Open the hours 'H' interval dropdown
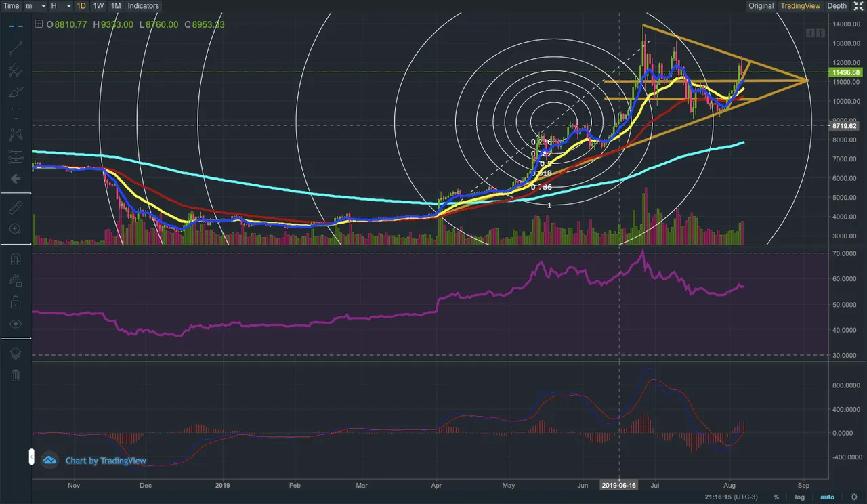867x504 pixels. point(60,6)
